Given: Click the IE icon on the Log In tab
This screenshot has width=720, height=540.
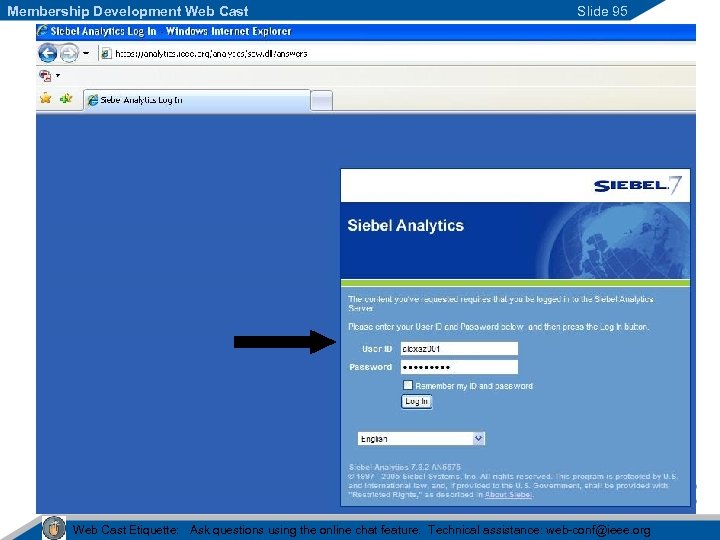Looking at the screenshot, I should (93, 100).
